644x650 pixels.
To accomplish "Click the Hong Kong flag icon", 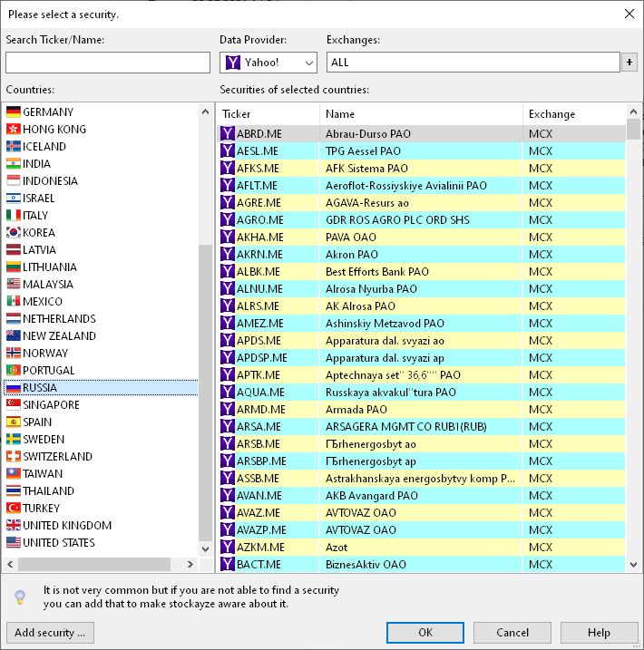I will coord(14,130).
